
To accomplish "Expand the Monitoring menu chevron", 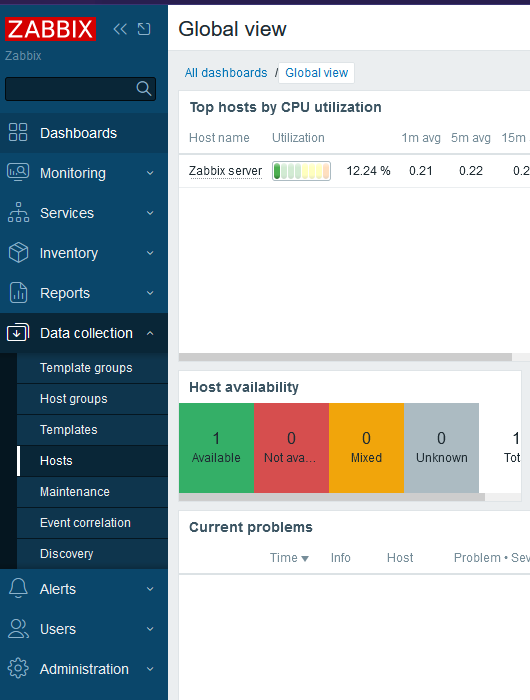I will click(x=150, y=173).
